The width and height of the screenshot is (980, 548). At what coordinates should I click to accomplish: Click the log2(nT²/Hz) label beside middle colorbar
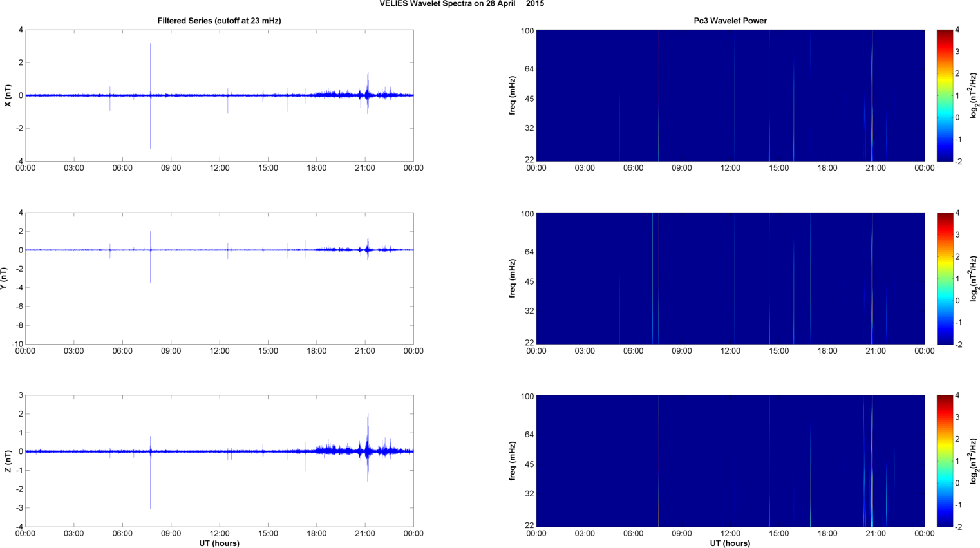point(974,278)
